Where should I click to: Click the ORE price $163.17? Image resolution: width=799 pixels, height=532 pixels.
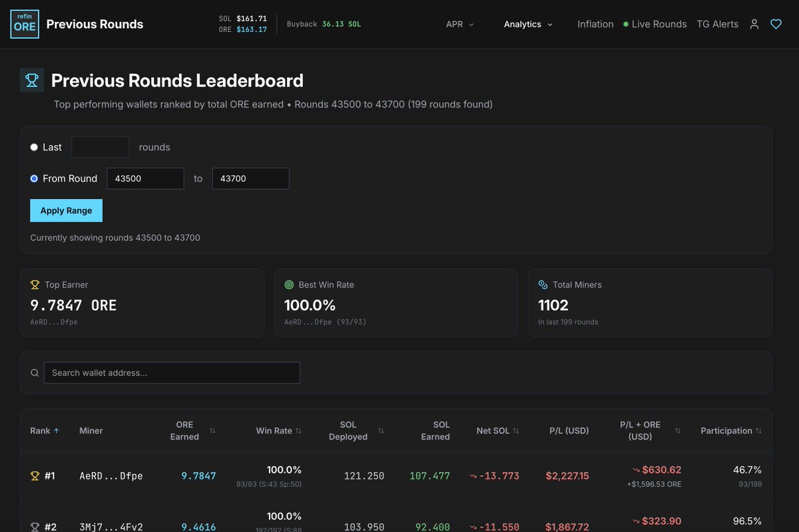(x=252, y=29)
